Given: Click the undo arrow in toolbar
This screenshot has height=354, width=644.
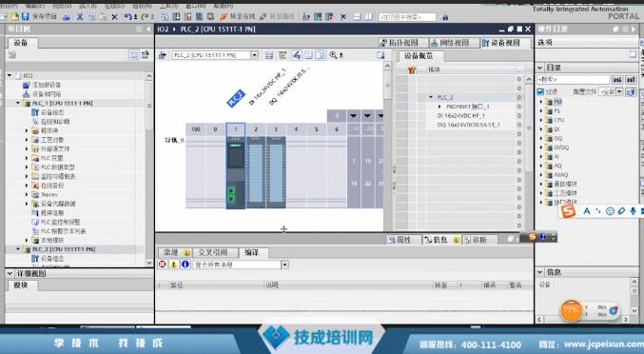Looking at the screenshot, I should click(127, 17).
